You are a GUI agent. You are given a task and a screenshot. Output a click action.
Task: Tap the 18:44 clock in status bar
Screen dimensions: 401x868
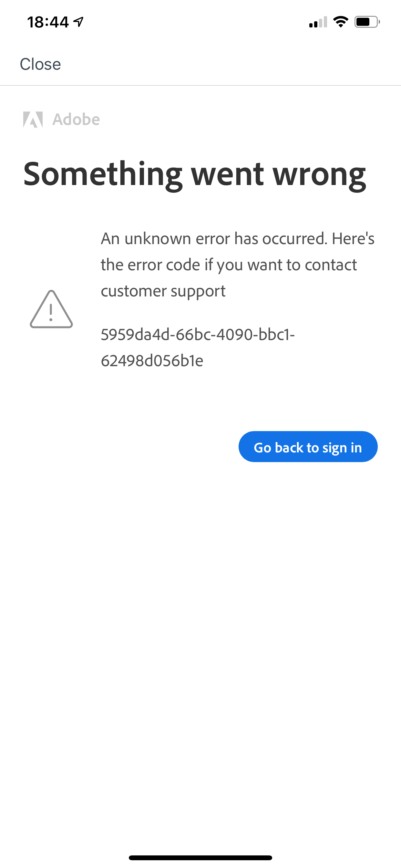48,22
